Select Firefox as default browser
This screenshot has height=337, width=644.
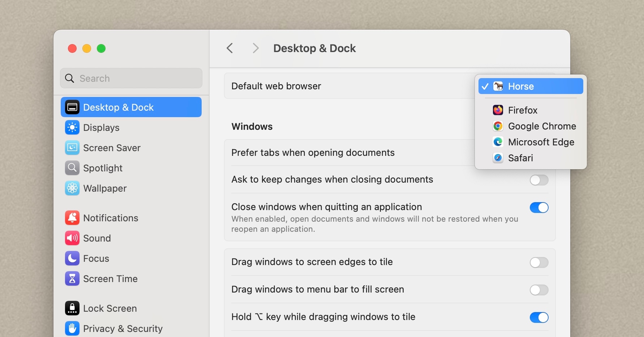523,110
